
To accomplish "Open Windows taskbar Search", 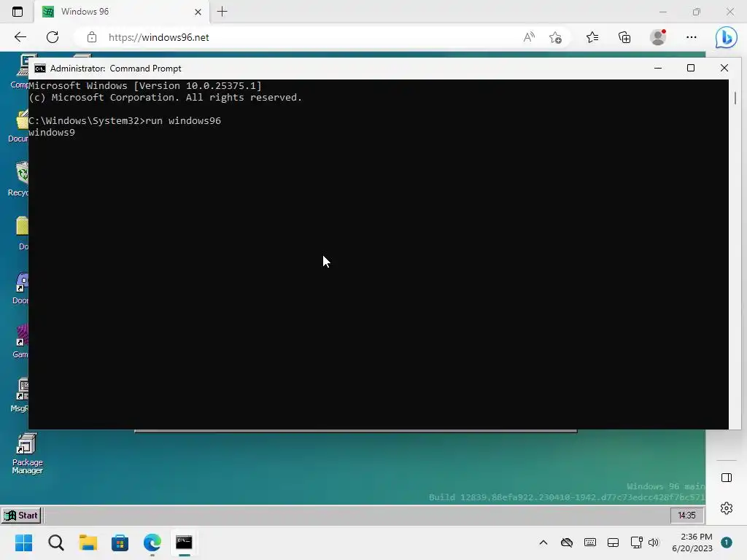I will (56, 542).
